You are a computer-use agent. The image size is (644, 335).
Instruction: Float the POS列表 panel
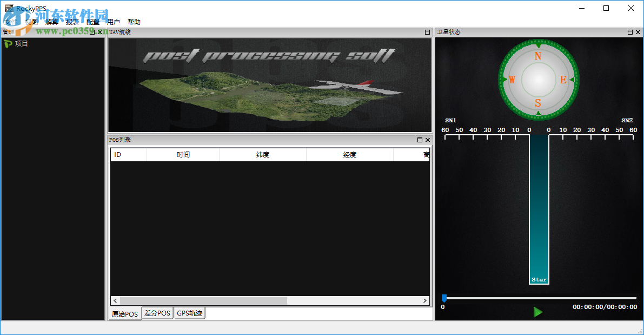click(420, 140)
